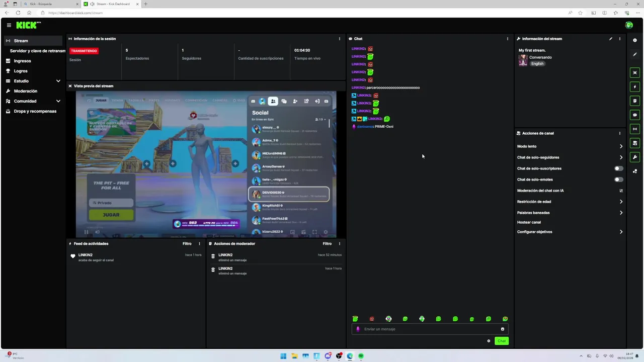Open the Chat panel three-dot menu

[x=507, y=39]
